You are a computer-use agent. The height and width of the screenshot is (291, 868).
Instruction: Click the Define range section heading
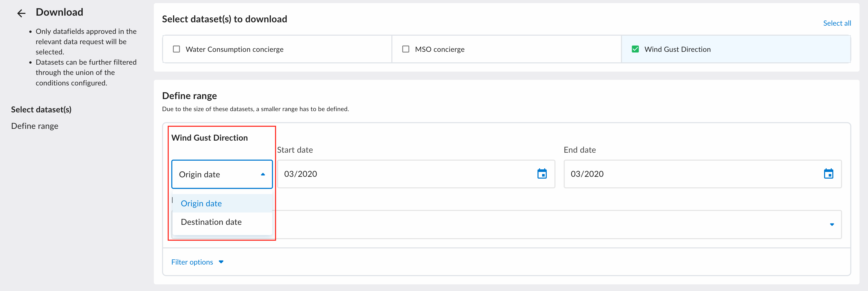point(189,96)
